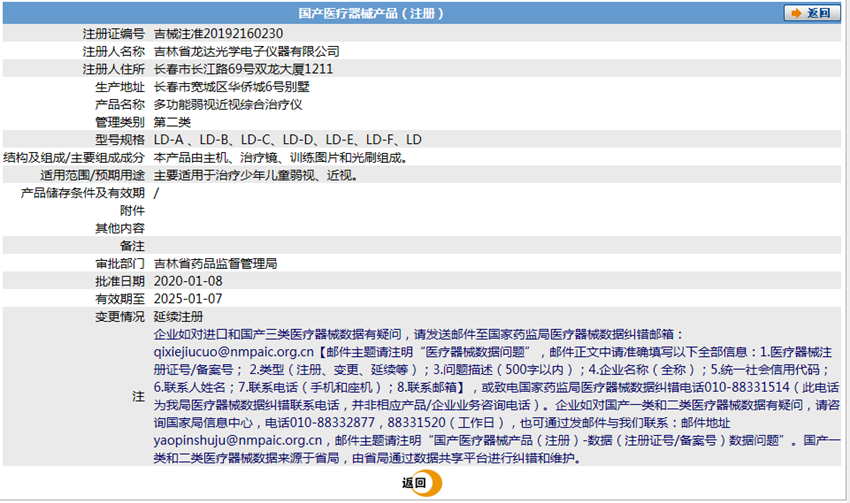Select the page title 国产医疗器械产品（注册）
The width and height of the screenshot is (850, 503).
tap(371, 14)
